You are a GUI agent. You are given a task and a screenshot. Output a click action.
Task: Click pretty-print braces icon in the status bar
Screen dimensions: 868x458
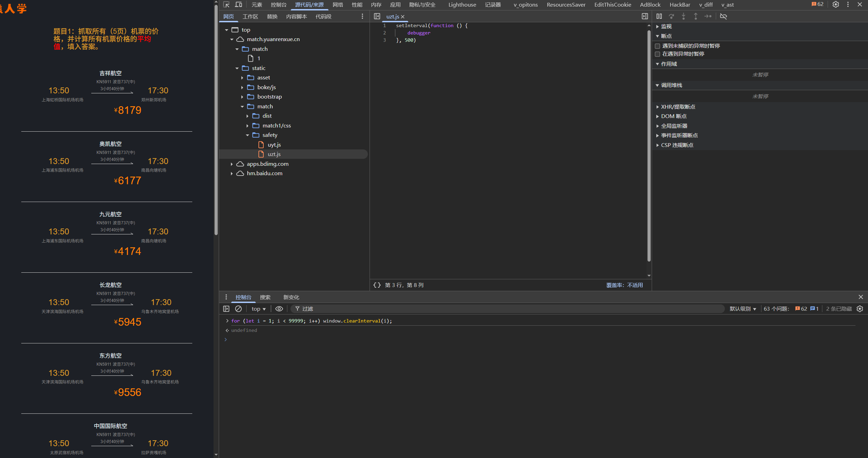click(x=377, y=285)
